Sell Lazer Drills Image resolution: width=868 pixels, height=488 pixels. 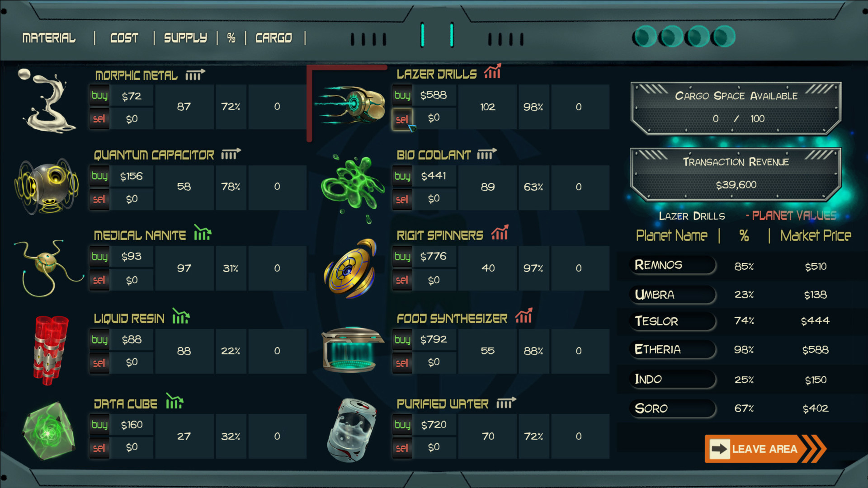click(402, 119)
